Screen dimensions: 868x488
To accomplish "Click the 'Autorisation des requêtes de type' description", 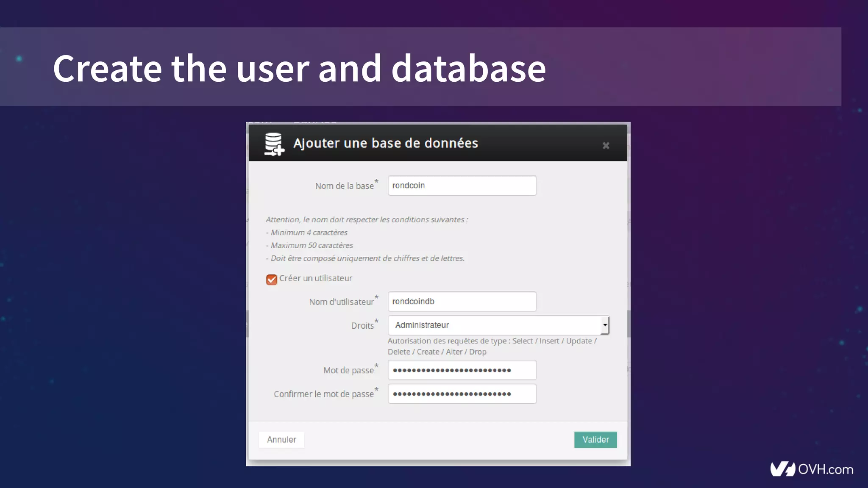I will coord(492,347).
